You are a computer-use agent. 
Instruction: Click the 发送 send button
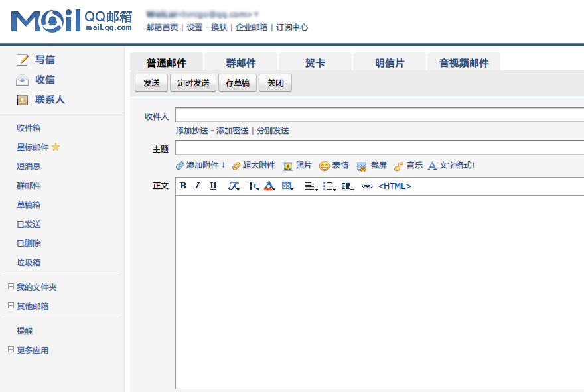(151, 82)
